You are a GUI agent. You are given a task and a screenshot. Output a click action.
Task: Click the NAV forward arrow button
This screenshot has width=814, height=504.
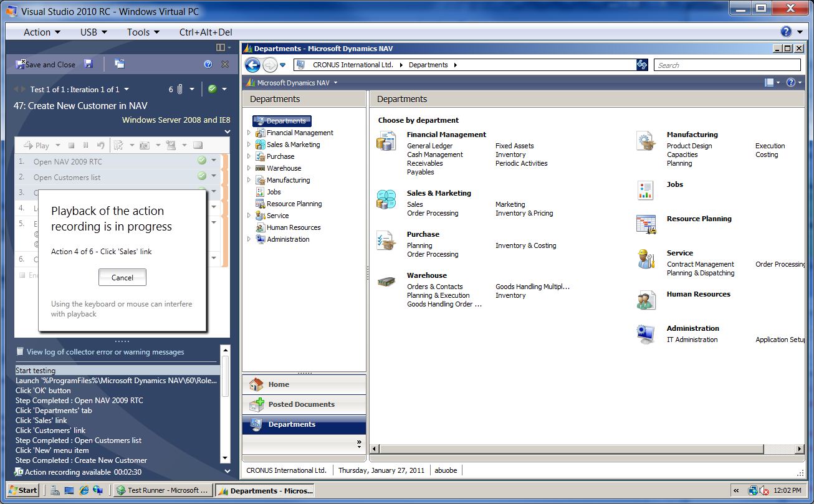pos(270,65)
